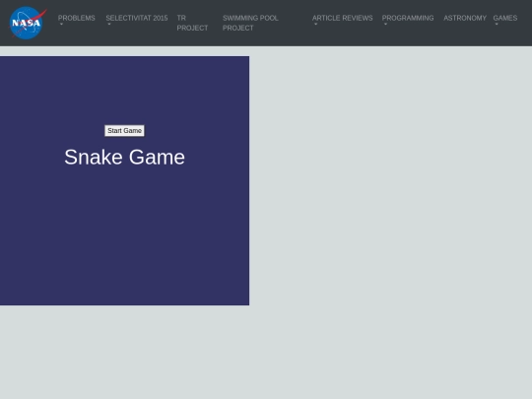This screenshot has height=399, width=532.
Task: Expand the dropdown caret under Problems
Action: (x=61, y=24)
